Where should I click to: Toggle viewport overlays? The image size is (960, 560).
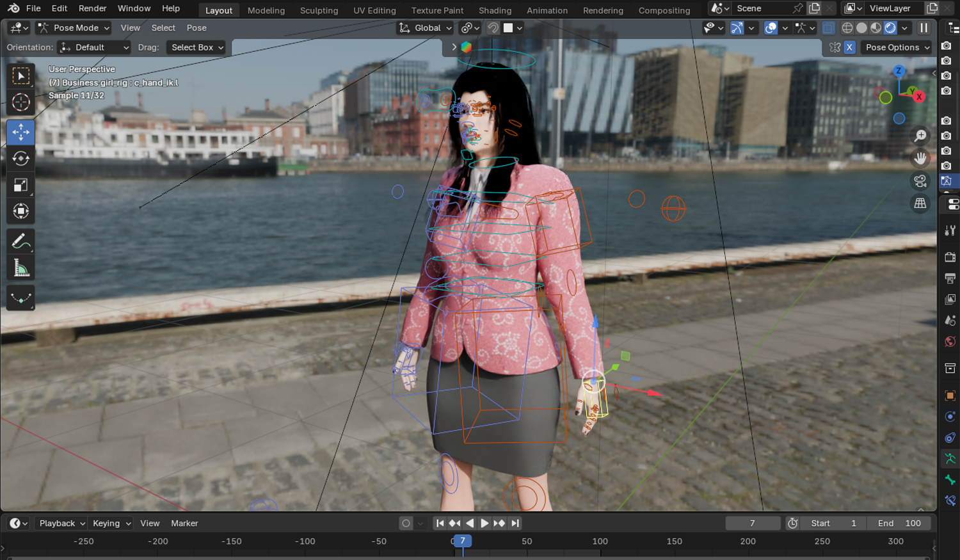coord(771,28)
